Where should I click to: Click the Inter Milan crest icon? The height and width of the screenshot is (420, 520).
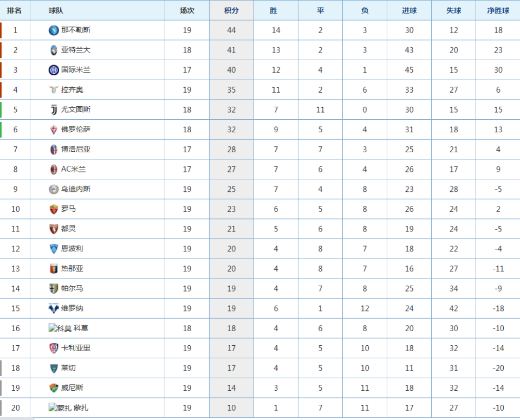(54, 70)
